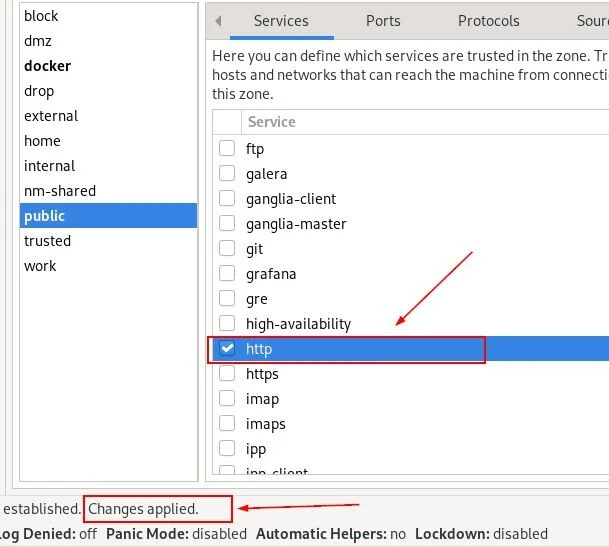Click the Changes applied status message
This screenshot has width=609, height=547.
144,509
